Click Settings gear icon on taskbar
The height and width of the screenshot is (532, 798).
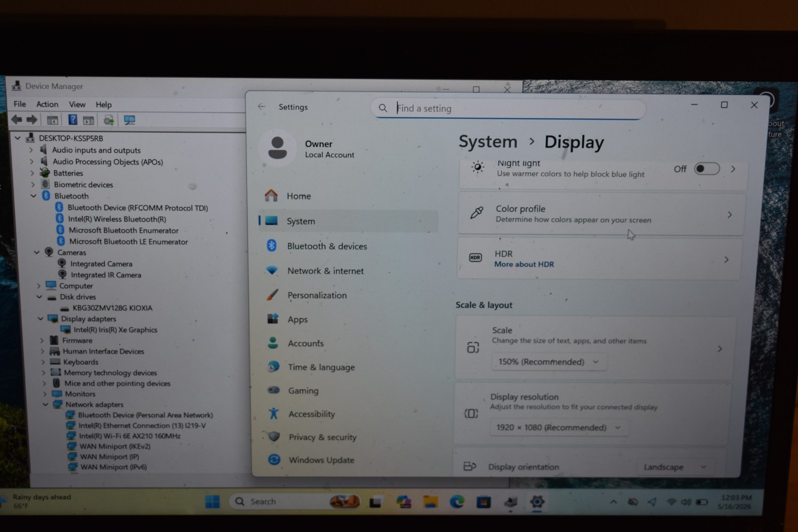tap(537, 502)
